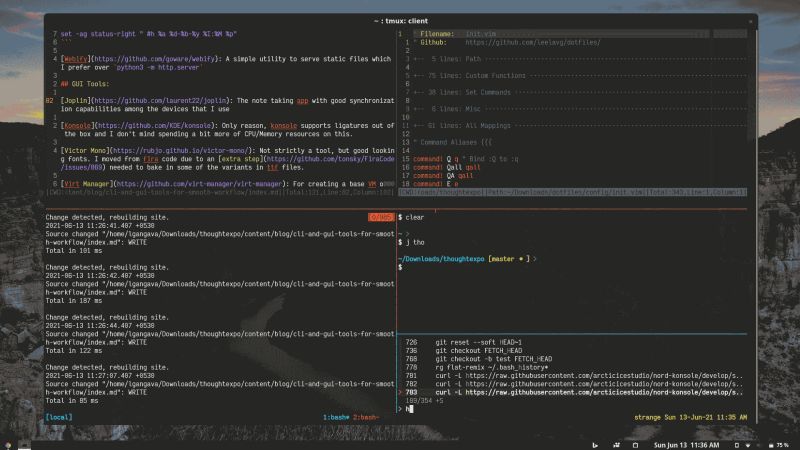Screen dimensions: 800x450
Task: Click the battery indicator showing 75%
Action: click(x=779, y=445)
